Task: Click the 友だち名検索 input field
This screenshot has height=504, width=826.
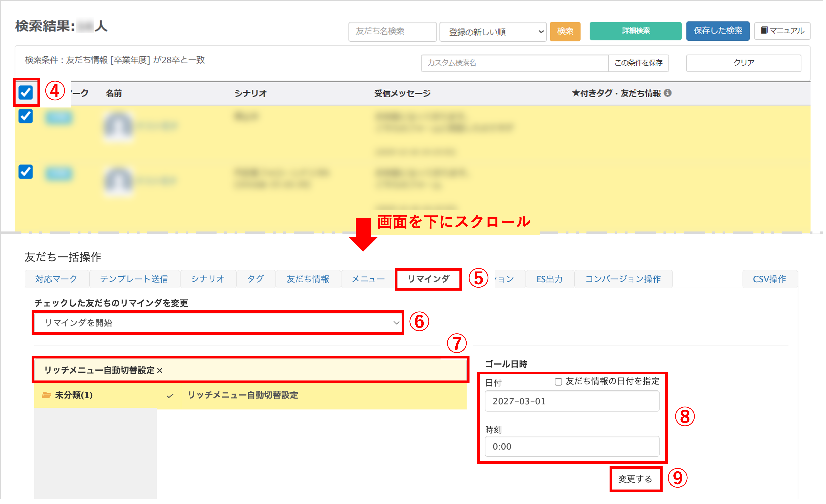Action: 392,32
